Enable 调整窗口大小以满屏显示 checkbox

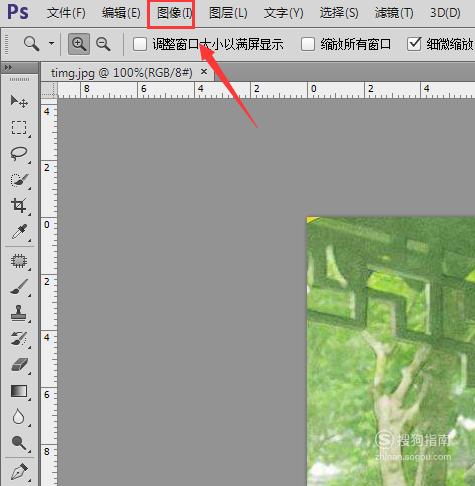pos(140,44)
